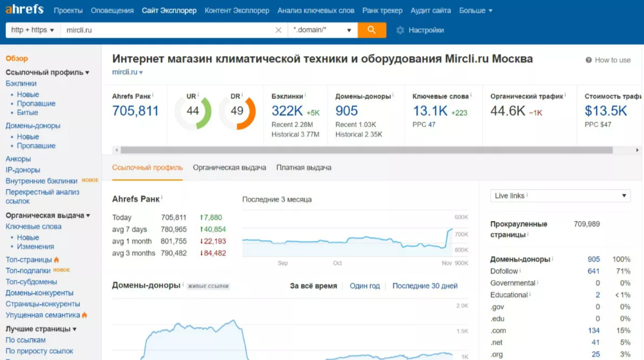This screenshot has width=644, height=360.
Task: Open the Больше menu dropdown
Action: (x=476, y=10)
